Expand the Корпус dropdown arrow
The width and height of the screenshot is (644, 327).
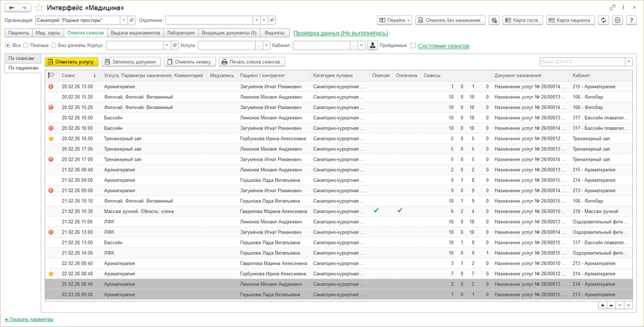(x=167, y=46)
